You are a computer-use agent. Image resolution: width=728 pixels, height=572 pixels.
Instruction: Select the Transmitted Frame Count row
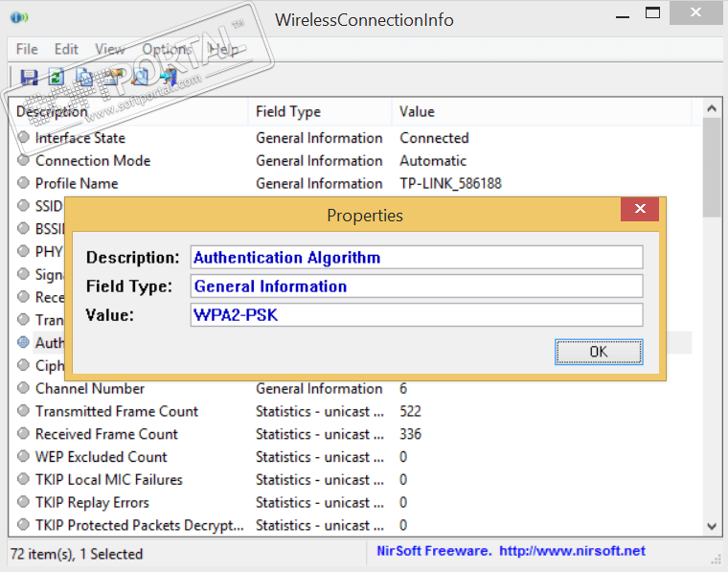351,411
